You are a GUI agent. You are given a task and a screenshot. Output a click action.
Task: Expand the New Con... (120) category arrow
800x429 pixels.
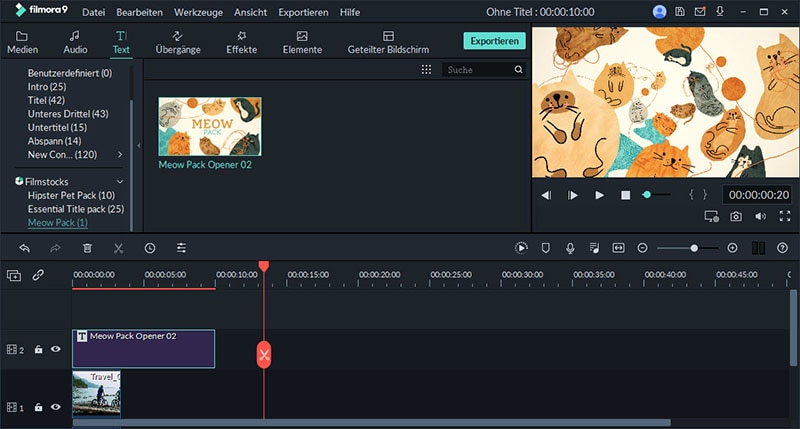[120, 155]
